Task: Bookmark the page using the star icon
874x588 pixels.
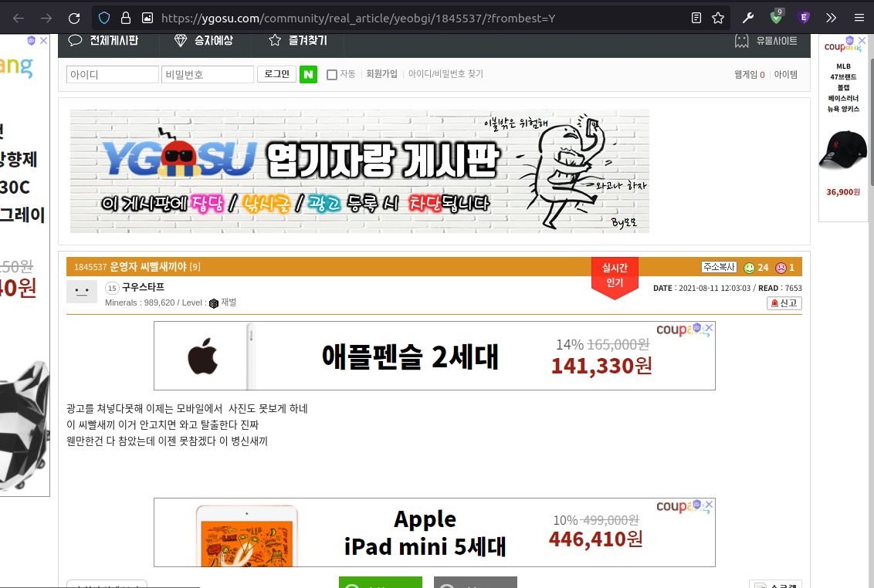Action: pyautogui.click(x=718, y=17)
